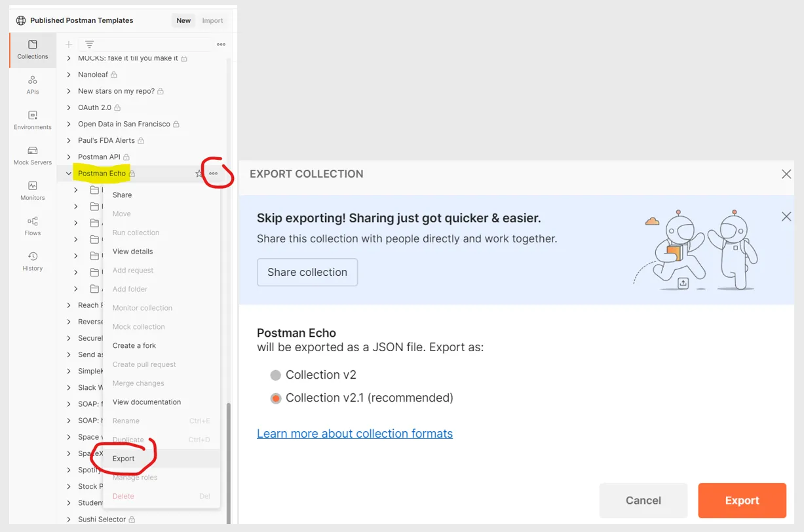Expand the Postman API collection
The height and width of the screenshot is (532, 804).
coord(69,157)
